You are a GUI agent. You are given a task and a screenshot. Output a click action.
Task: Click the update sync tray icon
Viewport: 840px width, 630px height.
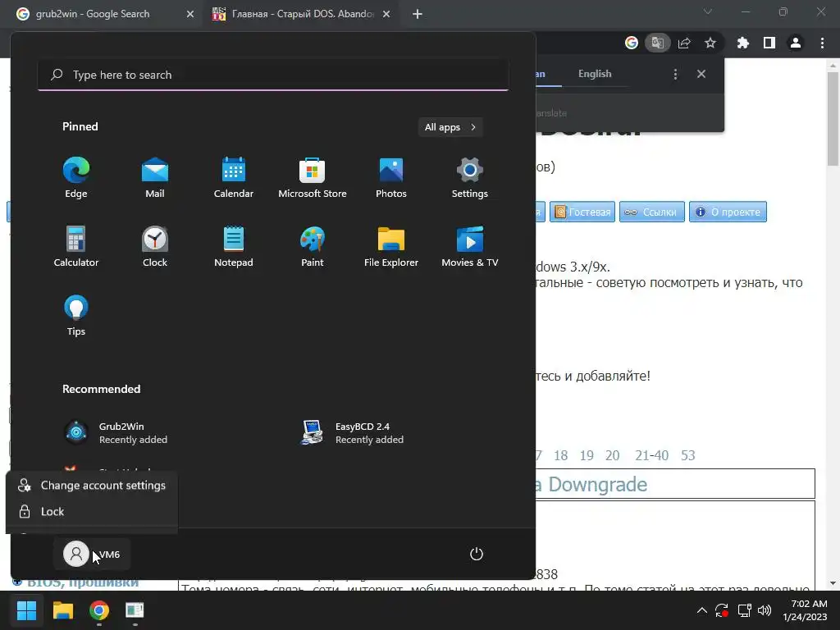(722, 610)
